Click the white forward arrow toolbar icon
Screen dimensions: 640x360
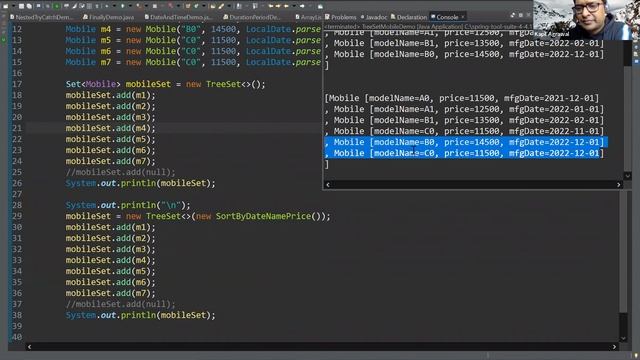point(302,6)
